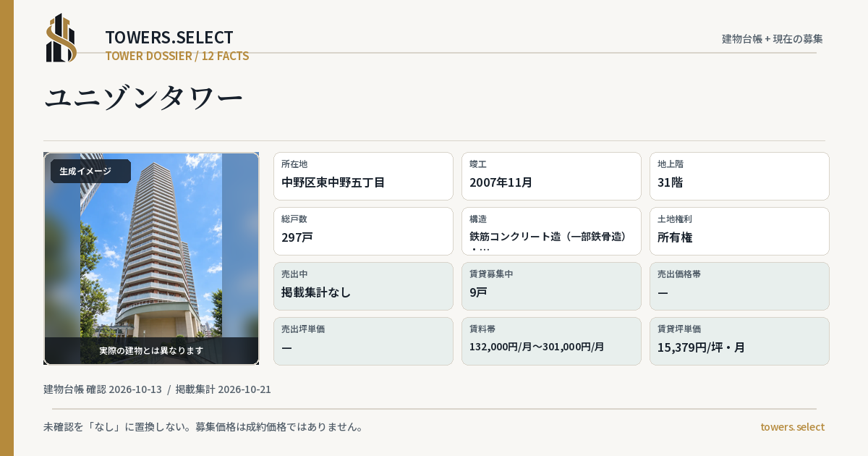Select the TOWER DOSSIER / 12 FACTS subtitle

[x=177, y=56]
